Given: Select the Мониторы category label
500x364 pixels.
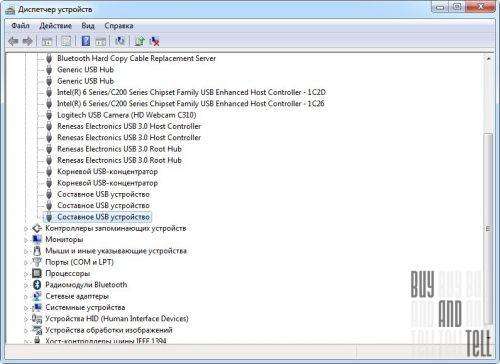Looking at the screenshot, I should [x=64, y=239].
